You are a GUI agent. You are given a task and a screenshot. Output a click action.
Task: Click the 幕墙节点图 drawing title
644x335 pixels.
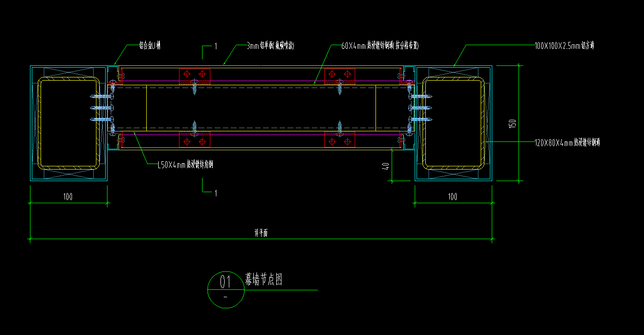pyautogui.click(x=263, y=279)
